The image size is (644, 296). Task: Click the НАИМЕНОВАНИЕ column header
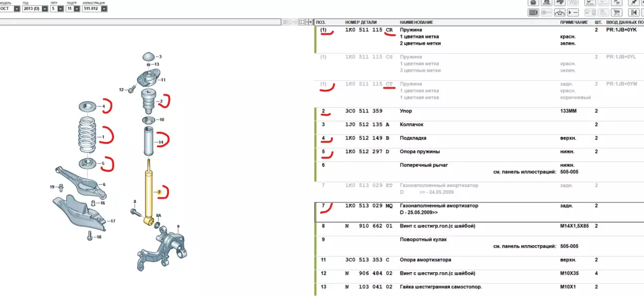[416, 22]
